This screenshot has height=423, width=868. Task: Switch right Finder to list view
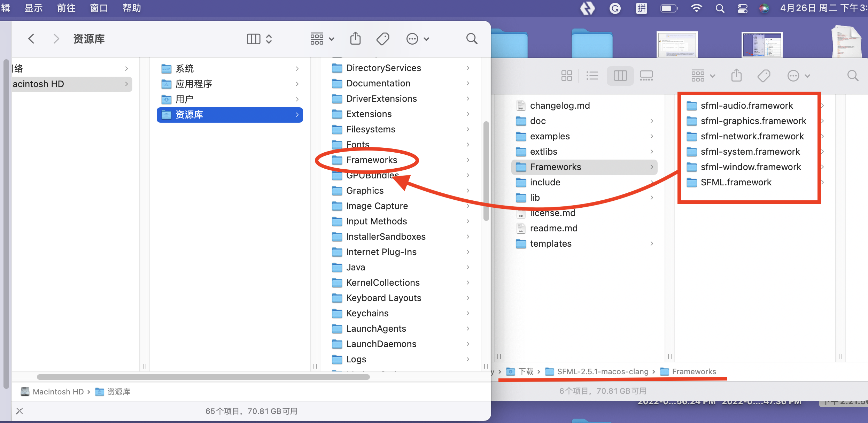click(x=592, y=76)
